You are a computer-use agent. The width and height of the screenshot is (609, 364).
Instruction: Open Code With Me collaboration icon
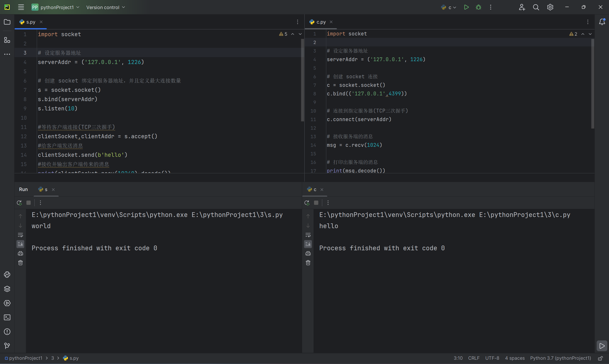[x=522, y=7]
